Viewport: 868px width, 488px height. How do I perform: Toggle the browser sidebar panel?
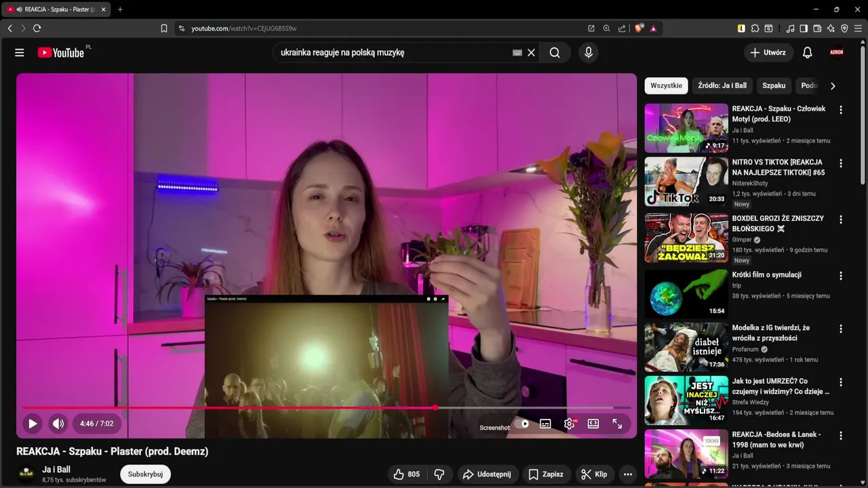pyautogui.click(x=804, y=28)
